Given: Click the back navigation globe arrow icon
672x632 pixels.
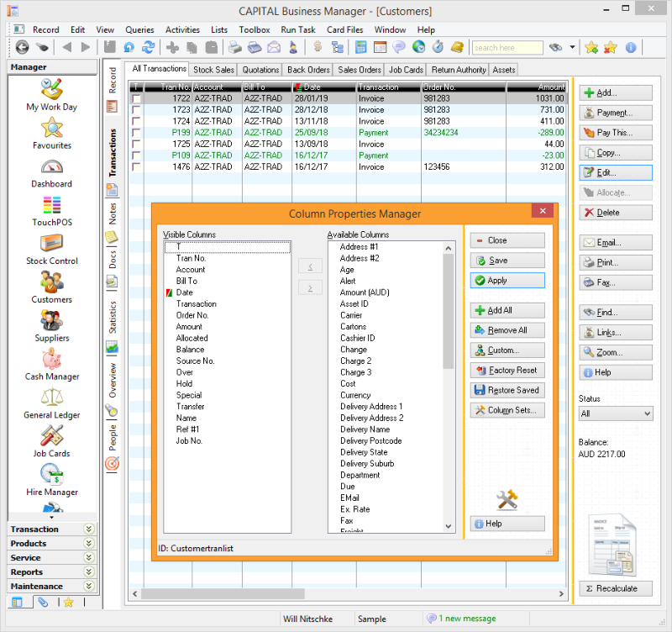Looking at the screenshot, I should [x=22, y=47].
